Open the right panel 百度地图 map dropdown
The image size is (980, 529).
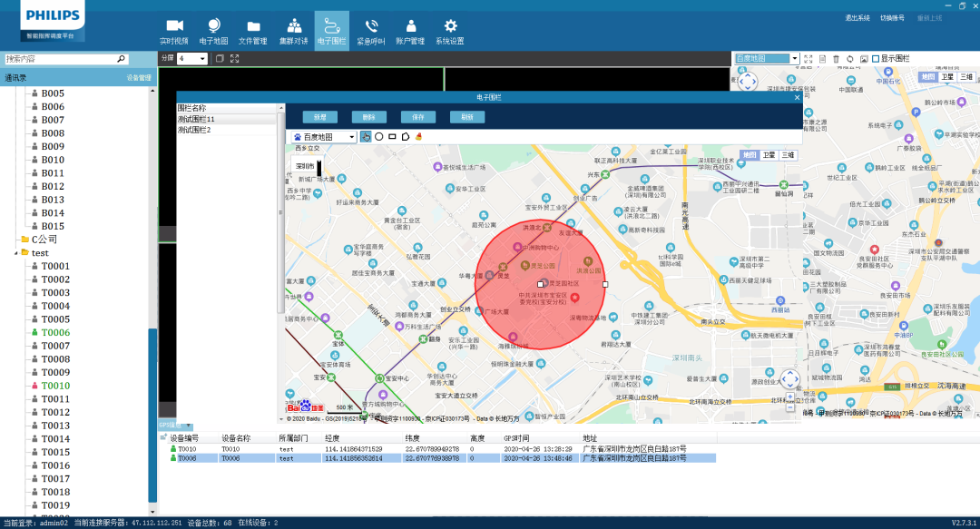(x=766, y=58)
